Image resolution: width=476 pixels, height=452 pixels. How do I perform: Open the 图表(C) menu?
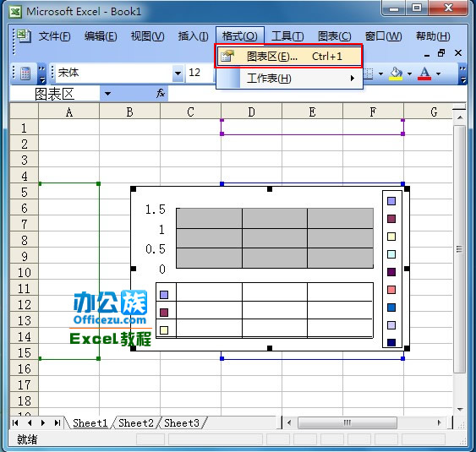[334, 36]
